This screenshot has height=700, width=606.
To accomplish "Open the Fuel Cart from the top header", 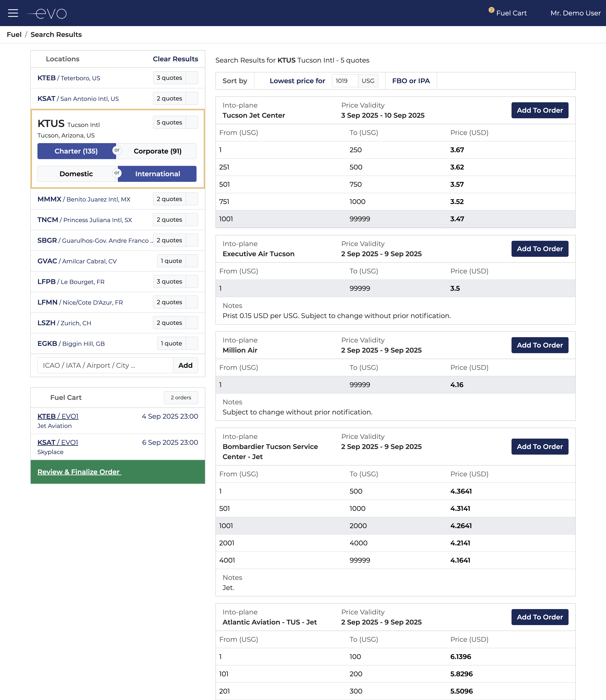I will click(511, 13).
